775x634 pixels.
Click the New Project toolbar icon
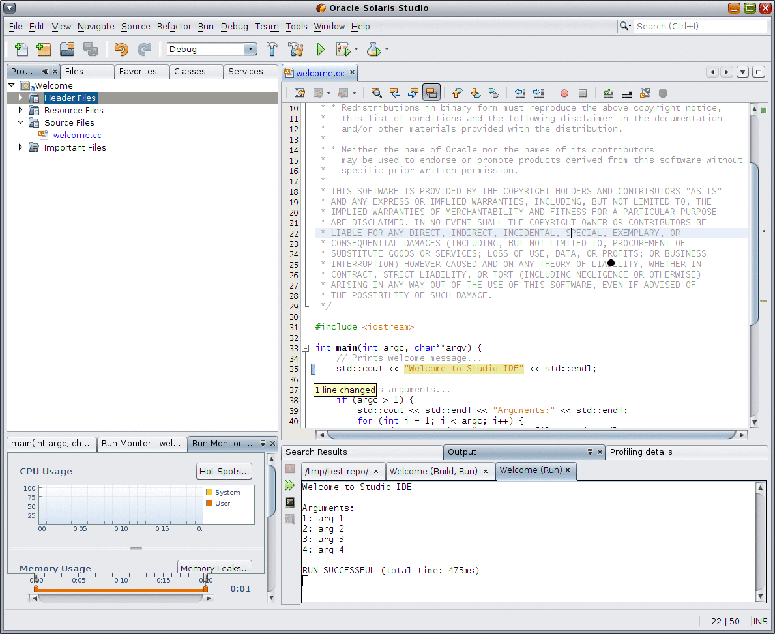(x=43, y=49)
